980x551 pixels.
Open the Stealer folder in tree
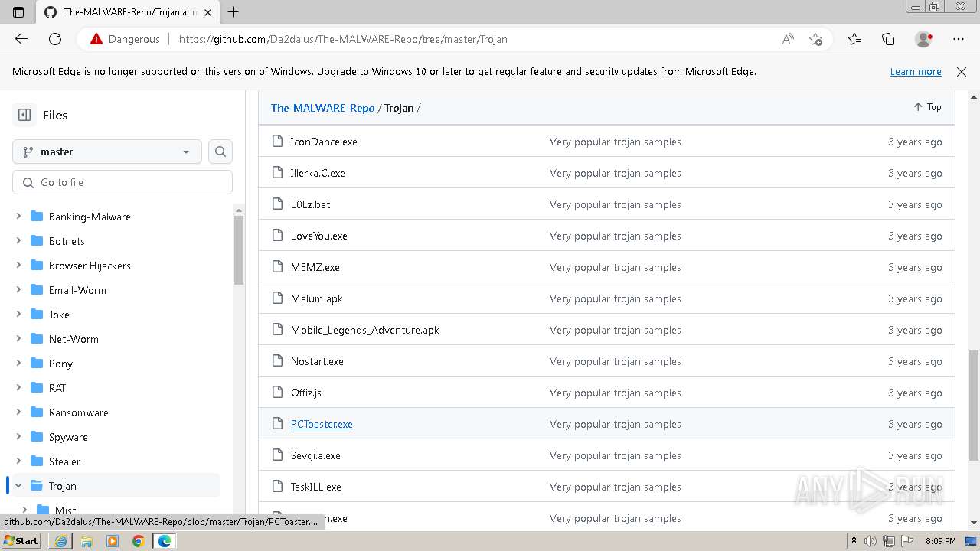(64, 461)
